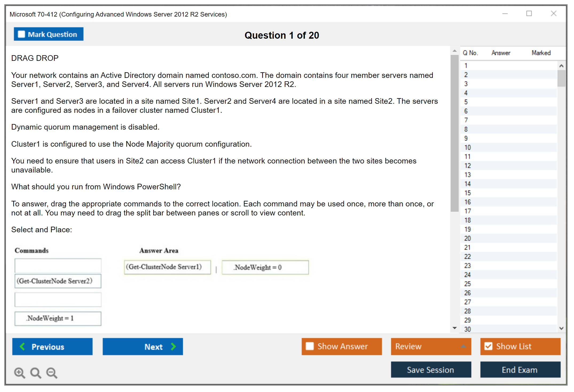Tick the Mark Question checkbox

pyautogui.click(x=21, y=34)
